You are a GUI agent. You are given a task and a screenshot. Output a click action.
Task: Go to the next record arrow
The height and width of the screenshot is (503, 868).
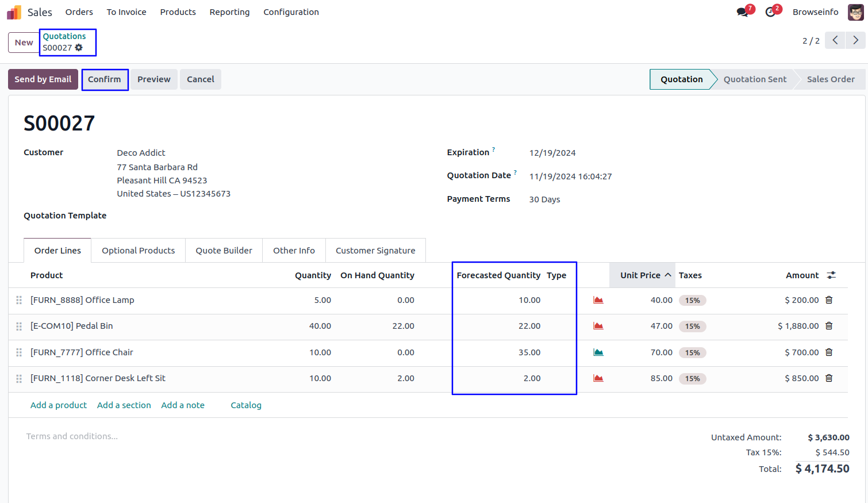click(x=855, y=40)
